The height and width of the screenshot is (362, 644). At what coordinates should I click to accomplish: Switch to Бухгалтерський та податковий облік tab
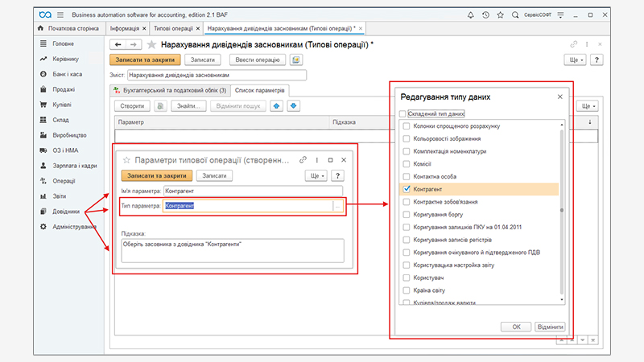click(x=170, y=90)
